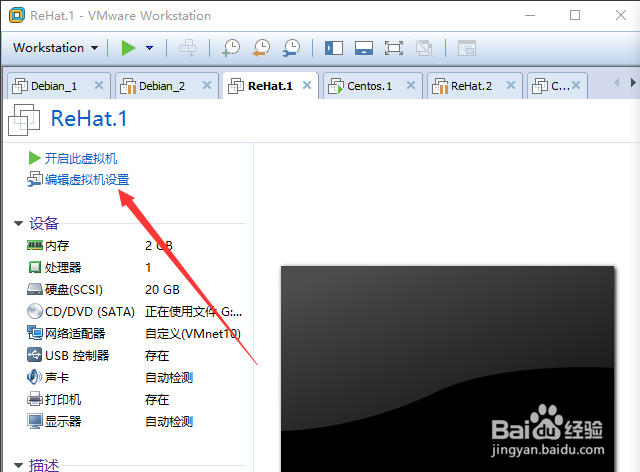The height and width of the screenshot is (472, 640).
Task: Select the CD/DVD (SATA) device row
Action: point(135,312)
